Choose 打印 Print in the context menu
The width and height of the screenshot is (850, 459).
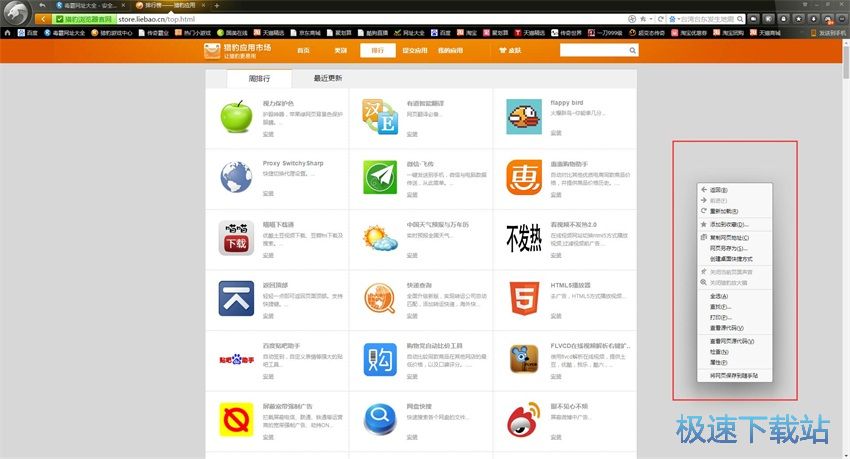click(x=735, y=318)
